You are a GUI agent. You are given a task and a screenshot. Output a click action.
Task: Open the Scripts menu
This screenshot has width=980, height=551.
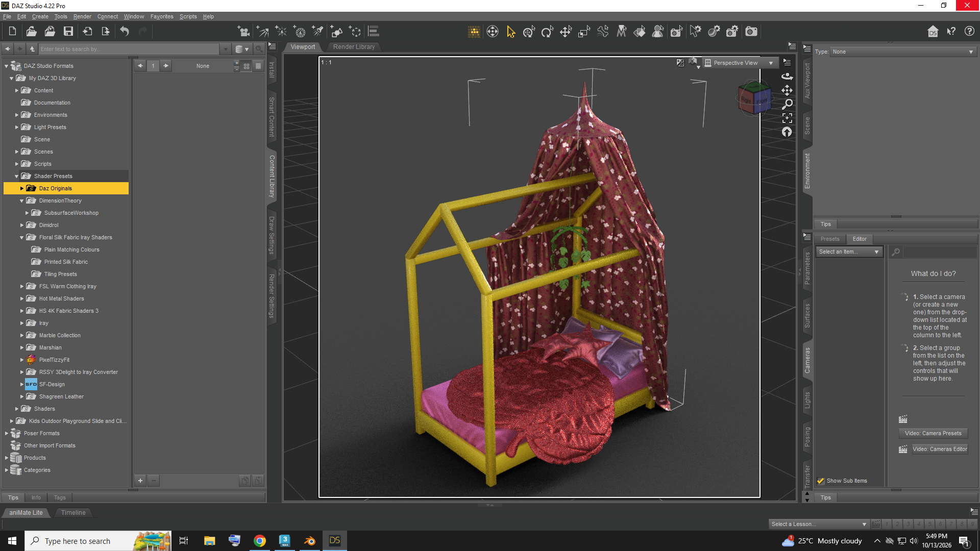tap(188, 16)
